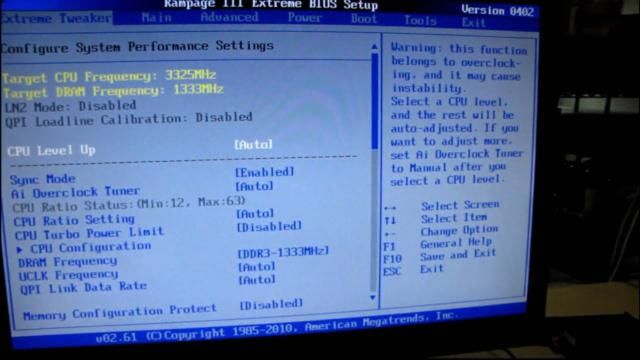Open DRAM Frequency DDR3-1333MHz option list
The image size is (640, 360).
click(x=283, y=251)
